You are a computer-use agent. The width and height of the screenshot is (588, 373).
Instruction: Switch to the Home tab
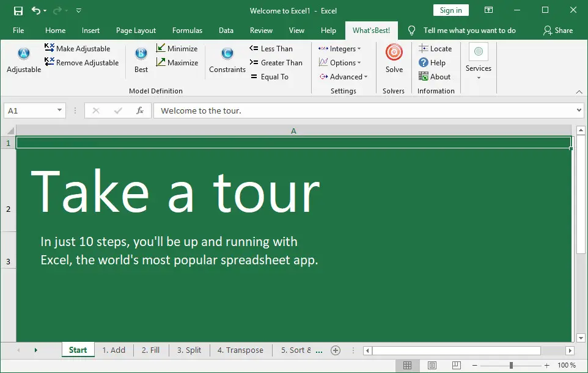coord(55,31)
